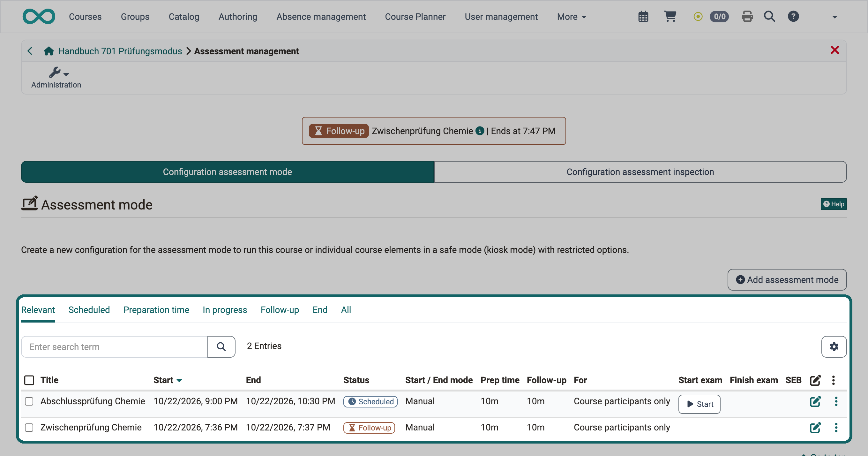Screen dimensions: 868x456
Task: Open the user menu caret at top right
Action: click(x=834, y=17)
